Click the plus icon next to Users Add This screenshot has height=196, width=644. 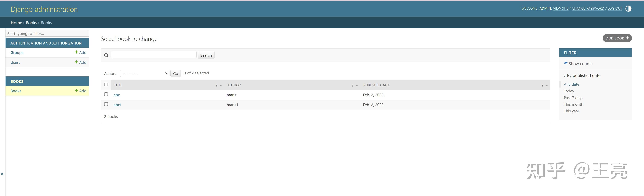[x=76, y=62]
